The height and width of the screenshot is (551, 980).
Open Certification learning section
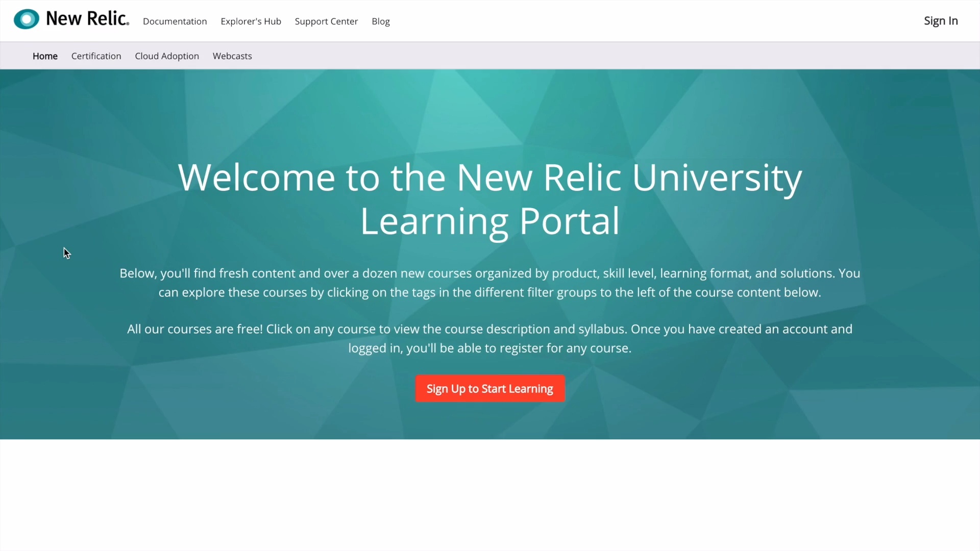(x=96, y=56)
